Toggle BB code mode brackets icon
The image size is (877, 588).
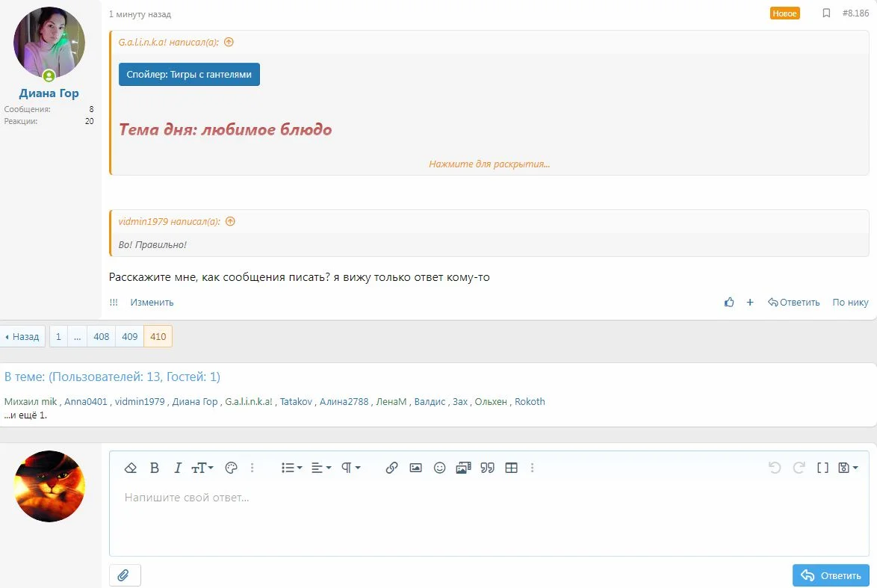tap(822, 468)
